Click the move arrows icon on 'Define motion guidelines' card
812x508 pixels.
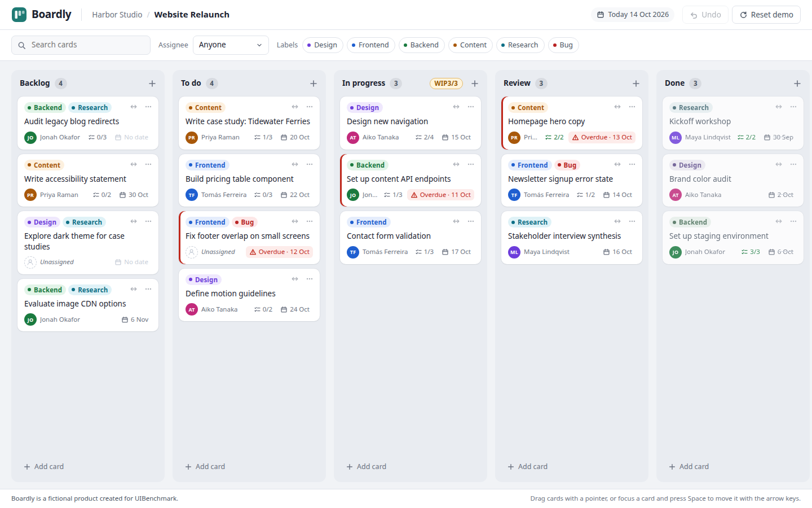[295, 279]
